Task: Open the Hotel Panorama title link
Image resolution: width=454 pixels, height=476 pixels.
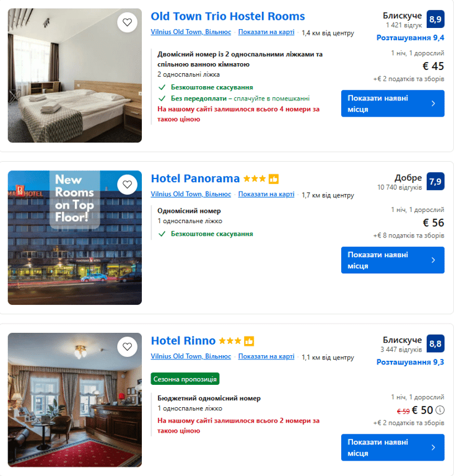Action: pos(195,179)
